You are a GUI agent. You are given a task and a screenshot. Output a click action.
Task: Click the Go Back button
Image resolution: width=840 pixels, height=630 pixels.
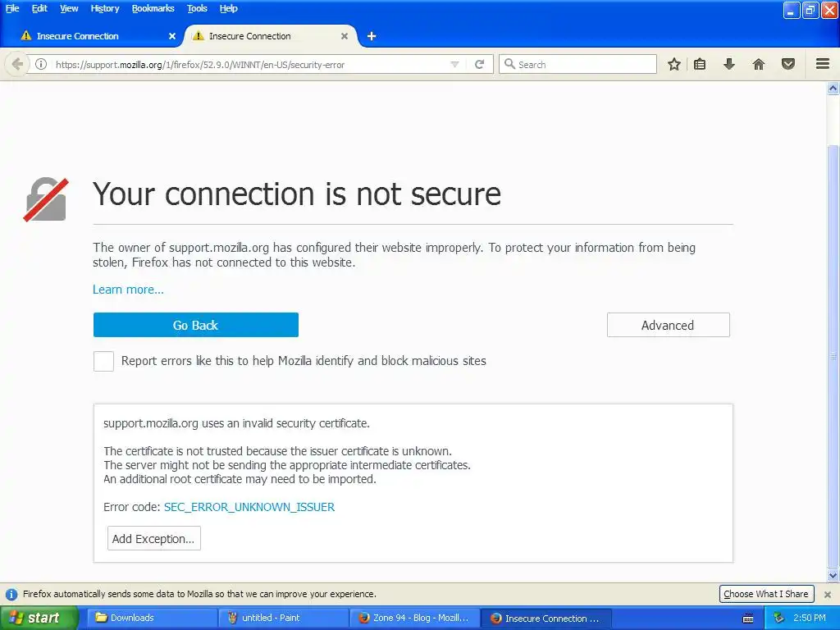[x=195, y=325]
